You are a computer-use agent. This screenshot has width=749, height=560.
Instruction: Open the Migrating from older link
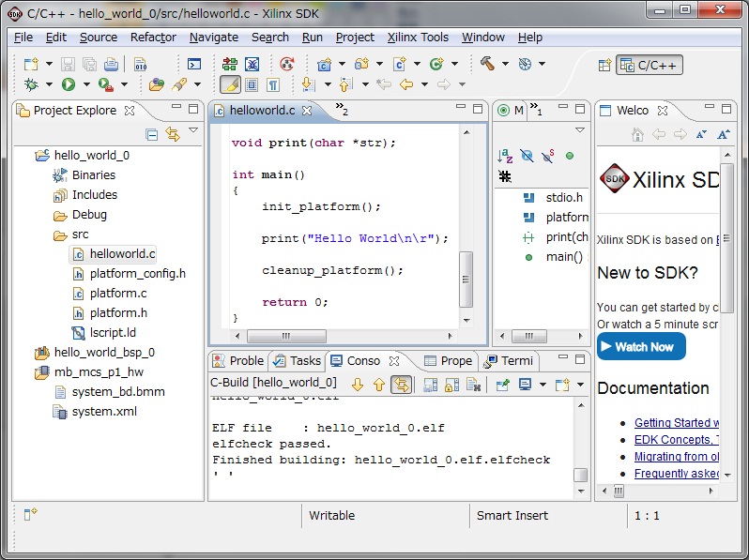click(677, 457)
